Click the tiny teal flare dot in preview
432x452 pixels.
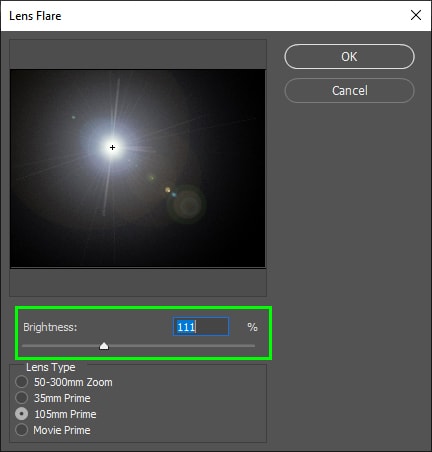click(74, 117)
